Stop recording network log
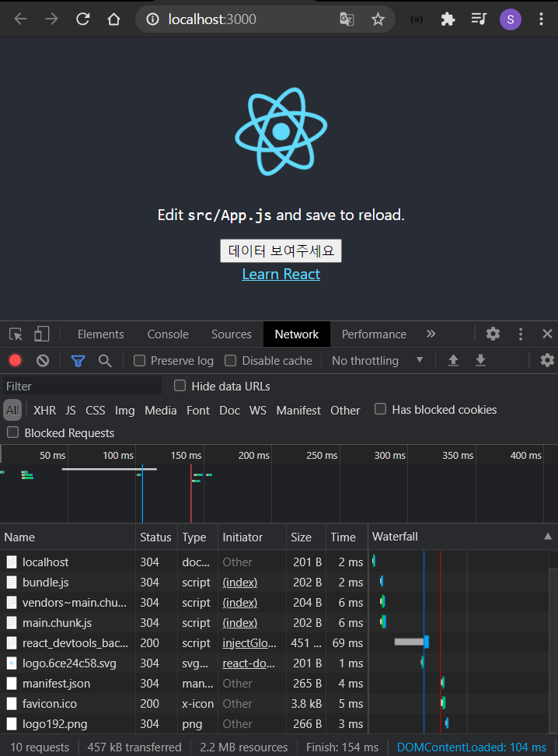 point(16,360)
